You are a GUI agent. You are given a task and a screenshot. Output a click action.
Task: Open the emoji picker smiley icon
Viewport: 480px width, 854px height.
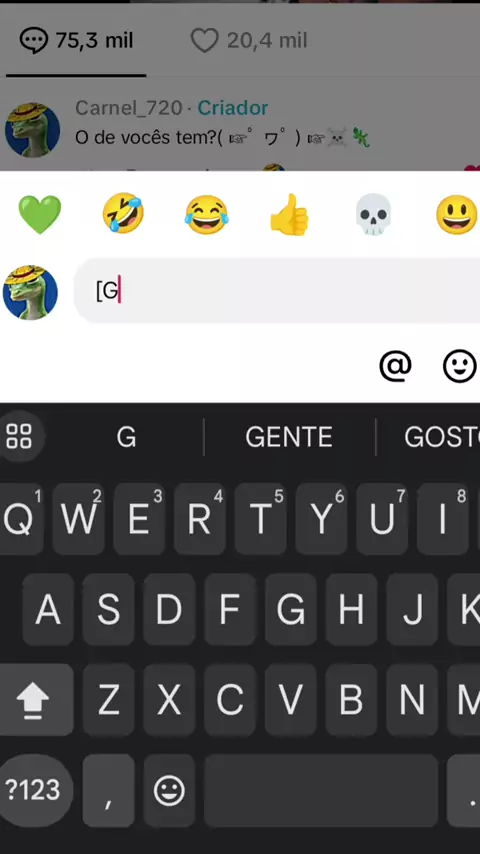click(459, 366)
